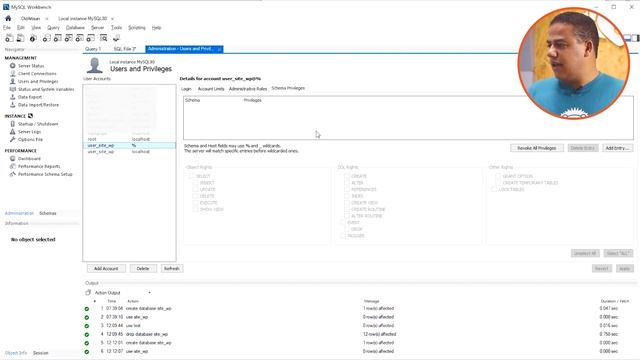640x360 pixels.
Task: Switch Navigator to the Schemas tab
Action: coord(48,213)
